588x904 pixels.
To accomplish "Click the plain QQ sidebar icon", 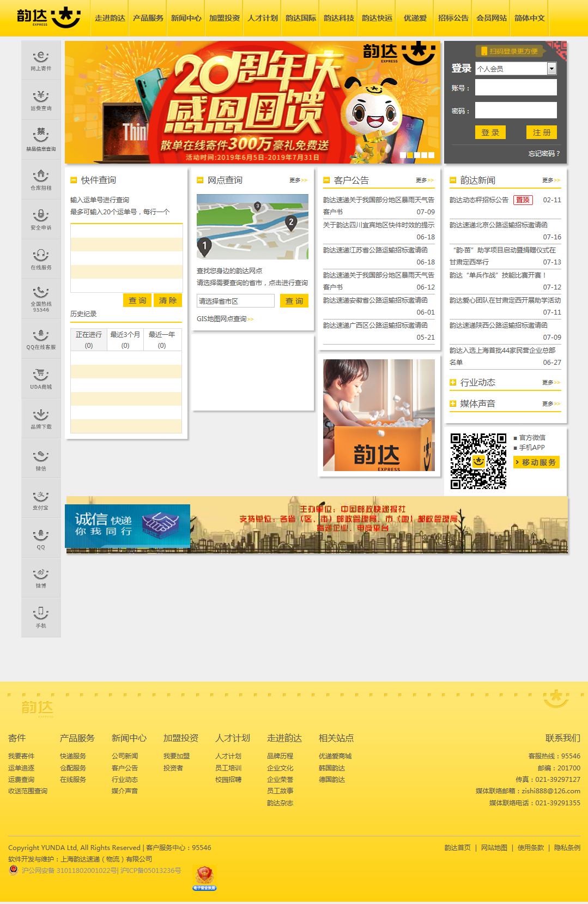I will (41, 538).
